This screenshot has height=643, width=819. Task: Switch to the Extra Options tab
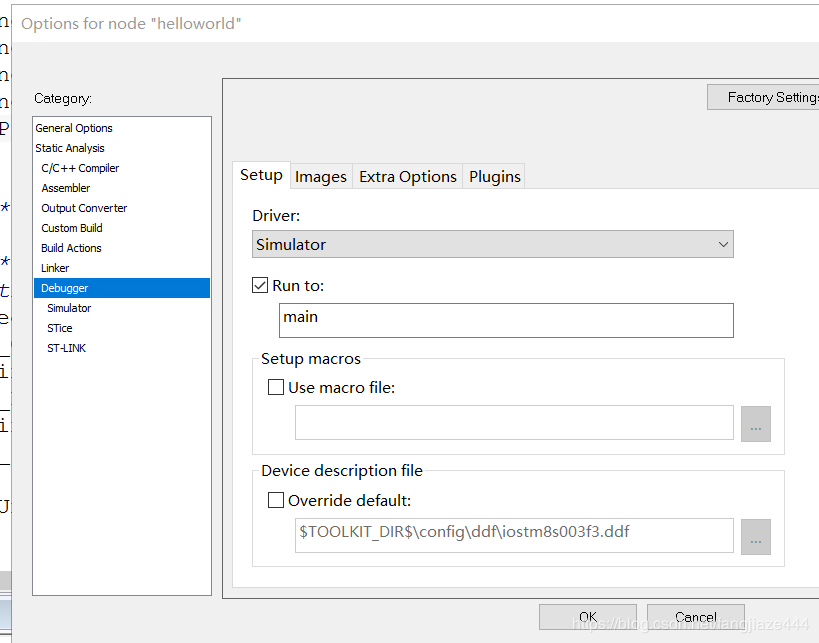pos(407,177)
